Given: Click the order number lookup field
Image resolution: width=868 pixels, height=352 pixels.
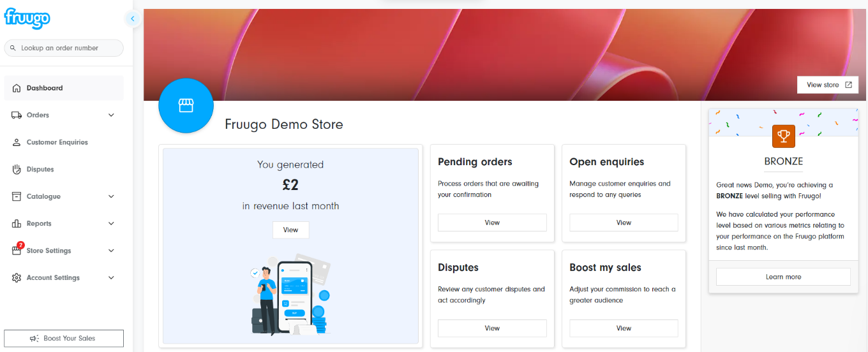Looking at the screenshot, I should pos(64,48).
